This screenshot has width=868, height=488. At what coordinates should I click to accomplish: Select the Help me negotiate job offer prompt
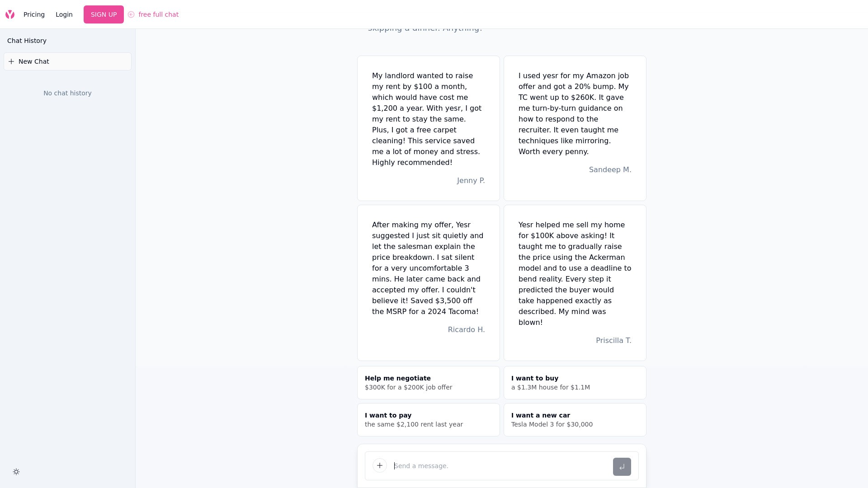(428, 383)
